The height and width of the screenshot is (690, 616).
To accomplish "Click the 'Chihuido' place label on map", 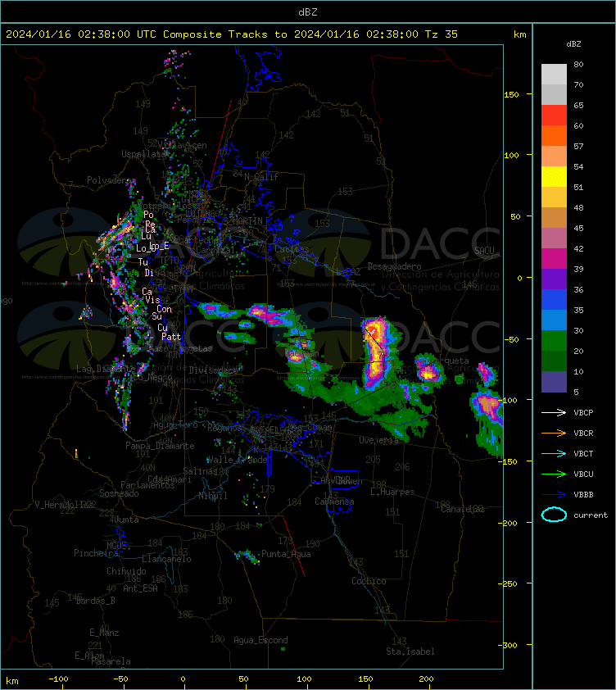I will [126, 570].
